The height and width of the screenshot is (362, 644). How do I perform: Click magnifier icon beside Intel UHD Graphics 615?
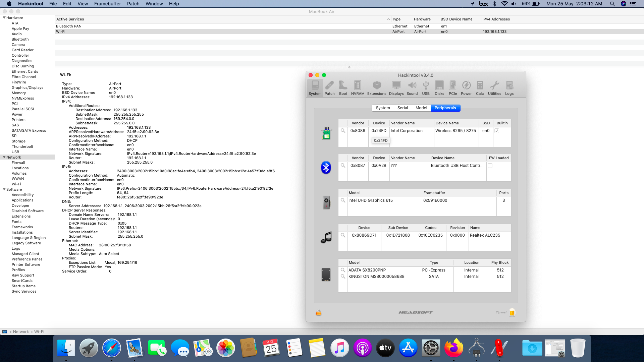coord(343,200)
